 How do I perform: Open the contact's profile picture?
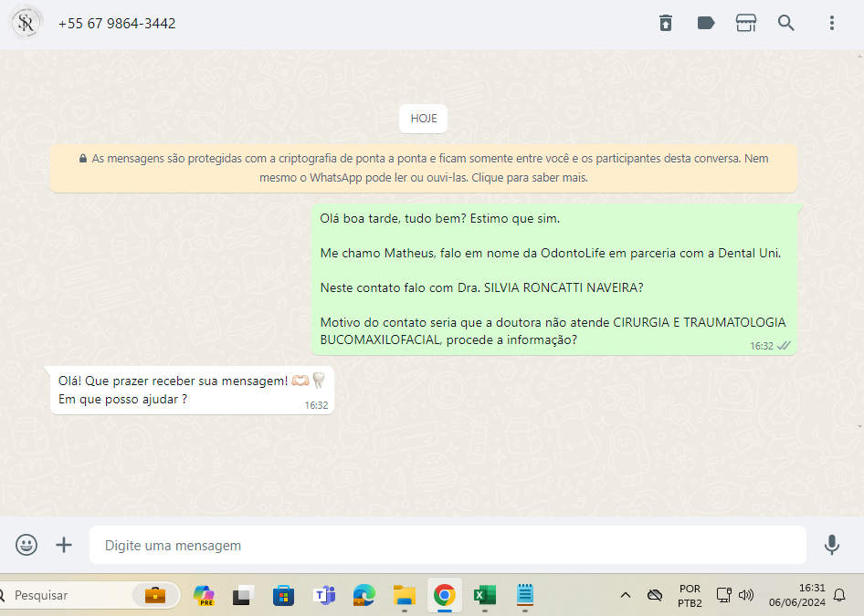(x=26, y=23)
